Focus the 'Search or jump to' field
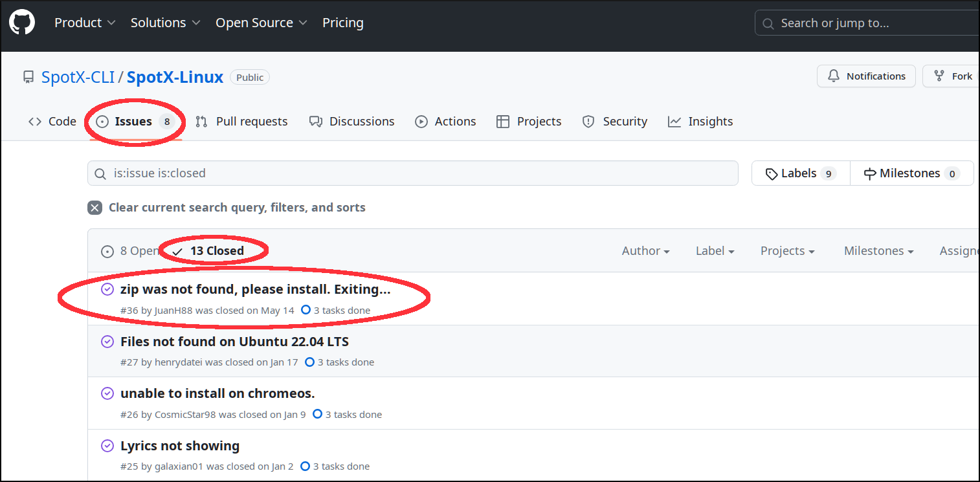The width and height of the screenshot is (980, 482). pos(867,23)
